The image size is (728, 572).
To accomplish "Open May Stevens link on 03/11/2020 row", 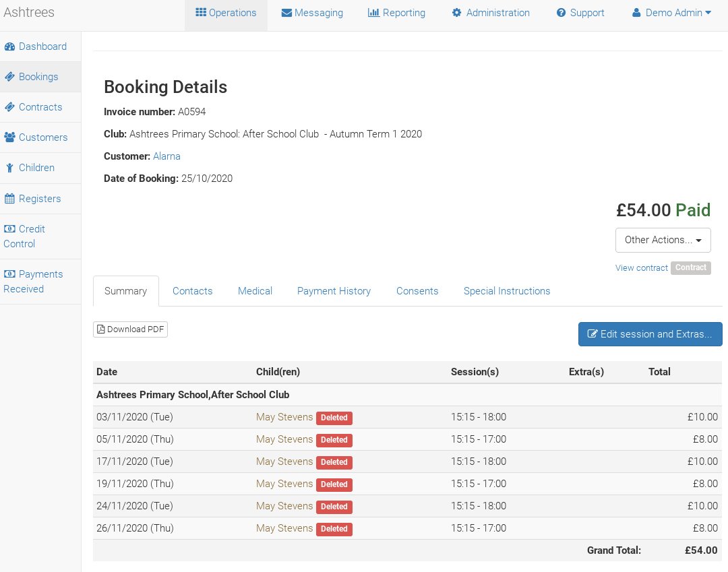I will coord(284,417).
